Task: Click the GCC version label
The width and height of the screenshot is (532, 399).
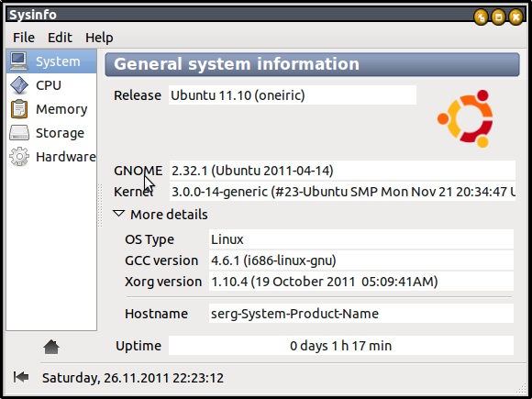Action: point(161,260)
